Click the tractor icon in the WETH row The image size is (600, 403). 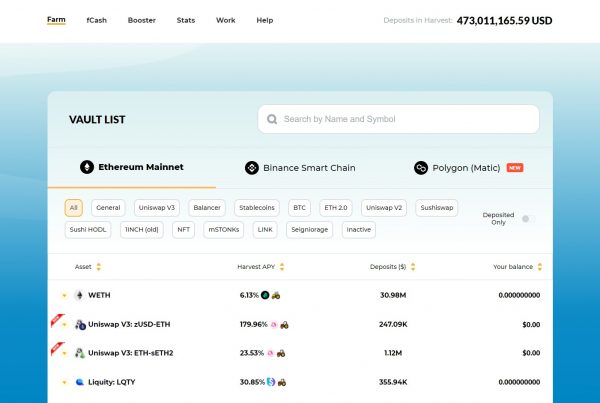coord(276,296)
